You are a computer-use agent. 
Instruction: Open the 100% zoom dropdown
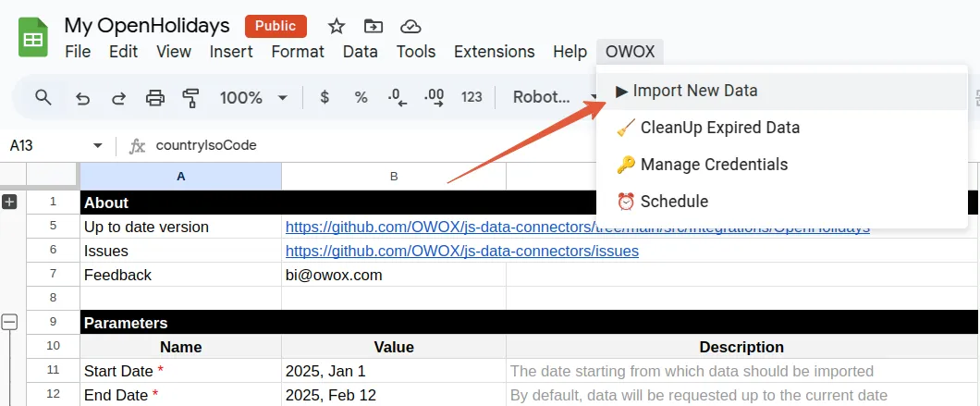[x=253, y=98]
